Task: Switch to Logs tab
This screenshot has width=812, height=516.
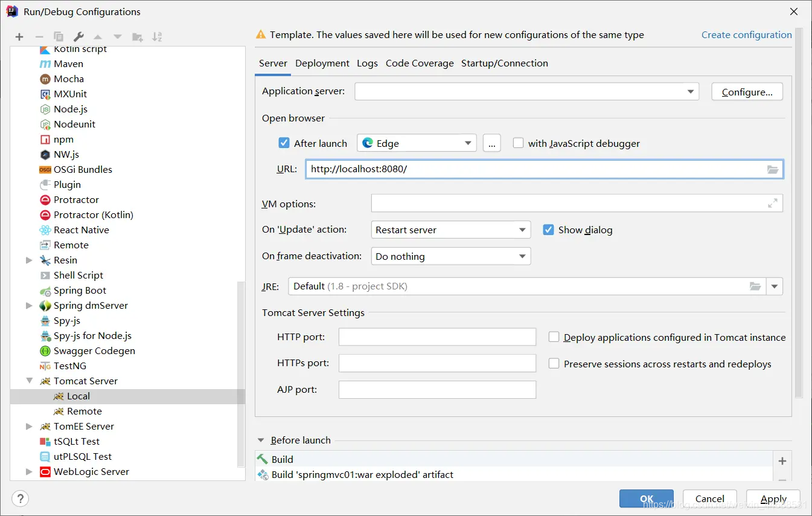Action: click(367, 63)
